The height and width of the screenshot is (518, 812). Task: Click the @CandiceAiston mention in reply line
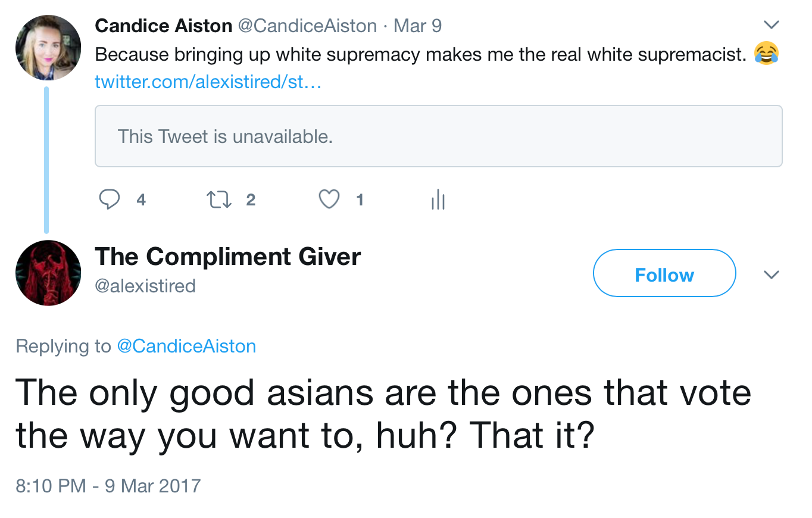pos(186,346)
